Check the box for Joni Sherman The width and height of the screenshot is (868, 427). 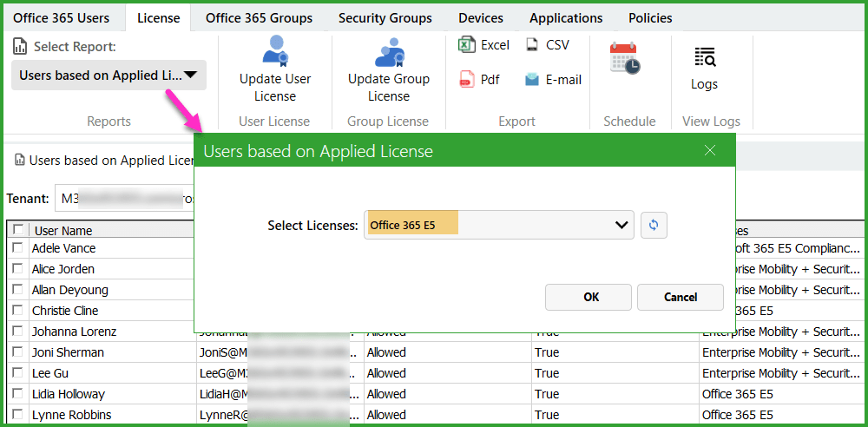click(x=17, y=351)
